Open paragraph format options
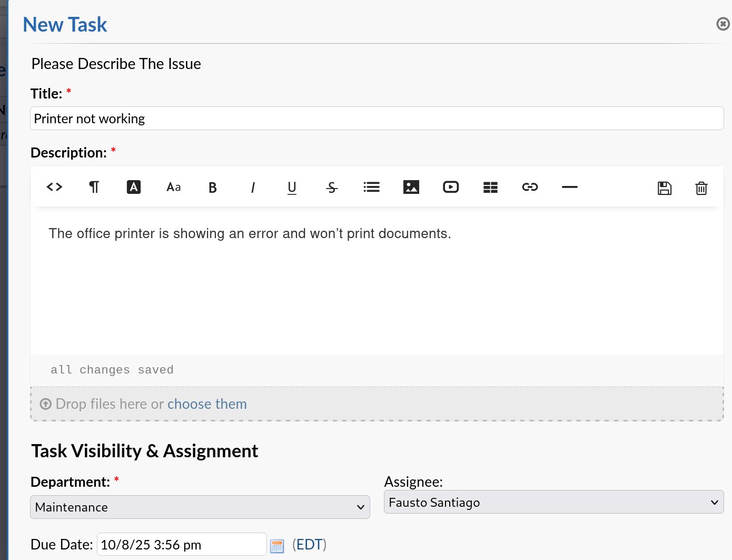The image size is (732, 560). coord(94,187)
